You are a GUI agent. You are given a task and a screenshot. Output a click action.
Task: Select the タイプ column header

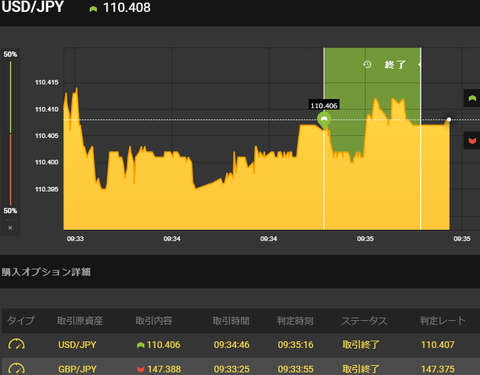21,321
